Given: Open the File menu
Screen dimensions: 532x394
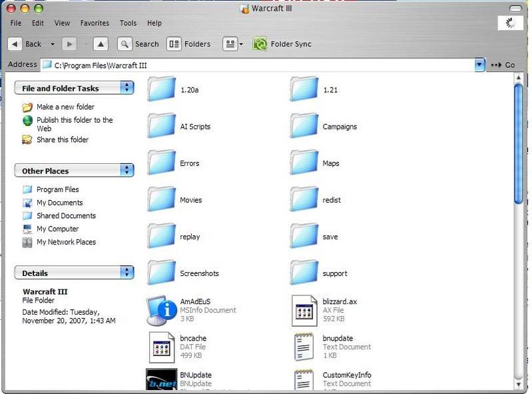Looking at the screenshot, I should click(16, 23).
